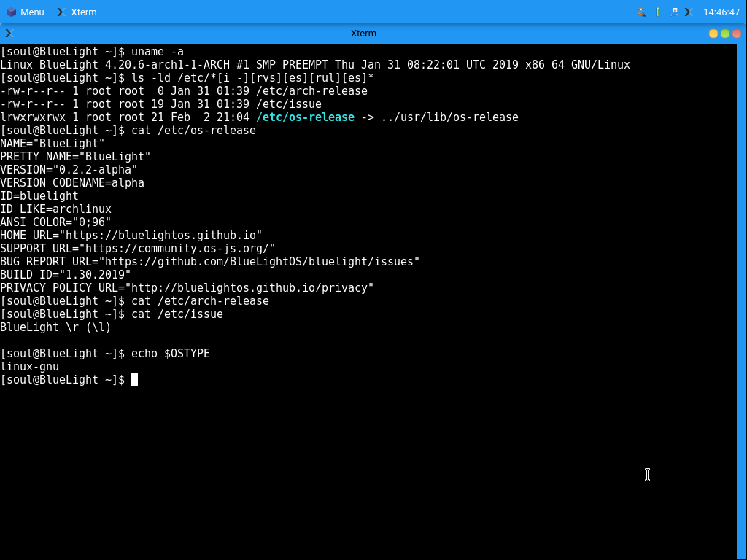Image resolution: width=747 pixels, height=560 pixels.
Task: Click the network connection tray icon
Action: click(x=673, y=12)
